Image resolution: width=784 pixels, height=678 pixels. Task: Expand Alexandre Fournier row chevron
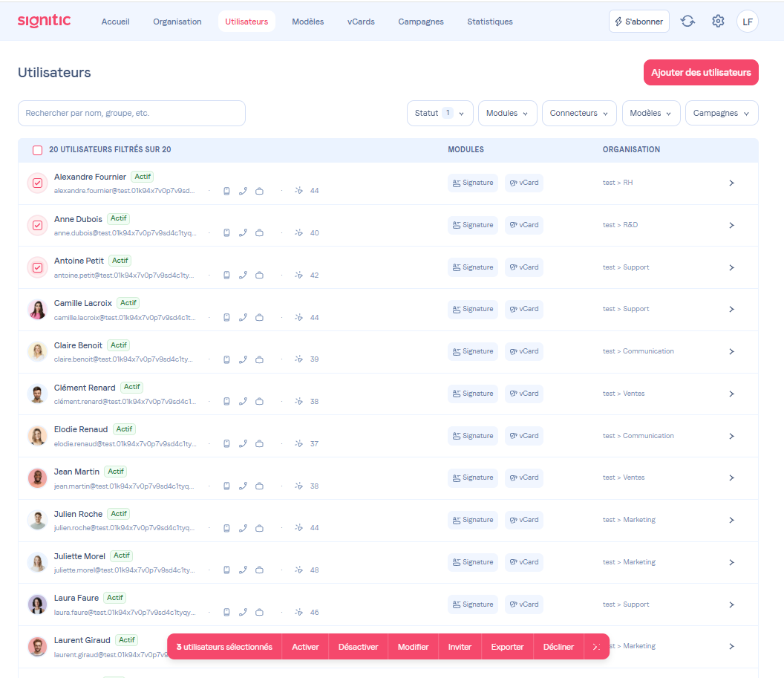tap(731, 183)
